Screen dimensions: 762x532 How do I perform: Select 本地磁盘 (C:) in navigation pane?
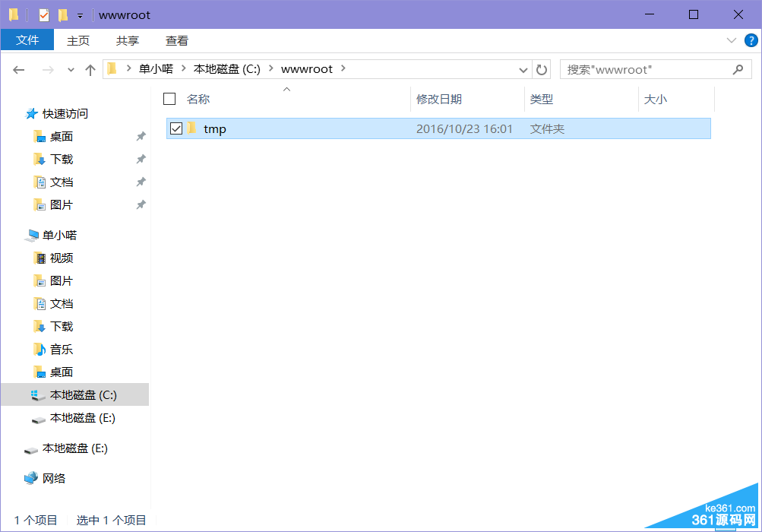[75, 395]
